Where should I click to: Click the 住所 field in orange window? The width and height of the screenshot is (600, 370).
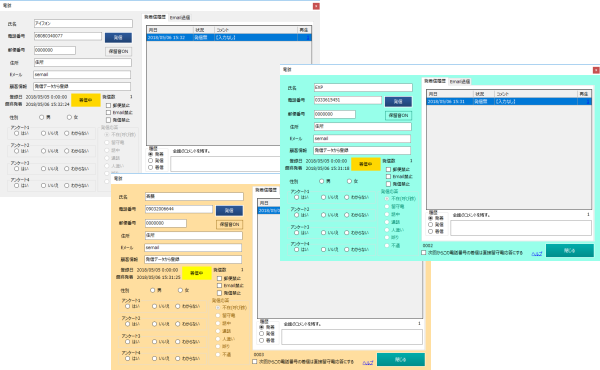click(x=194, y=235)
